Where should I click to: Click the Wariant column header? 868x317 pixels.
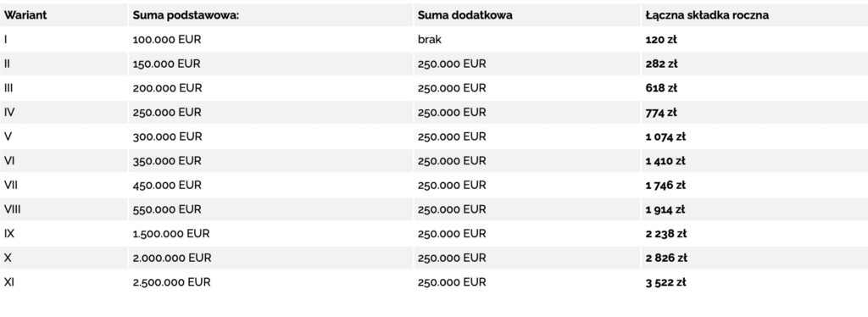pyautogui.click(x=25, y=15)
